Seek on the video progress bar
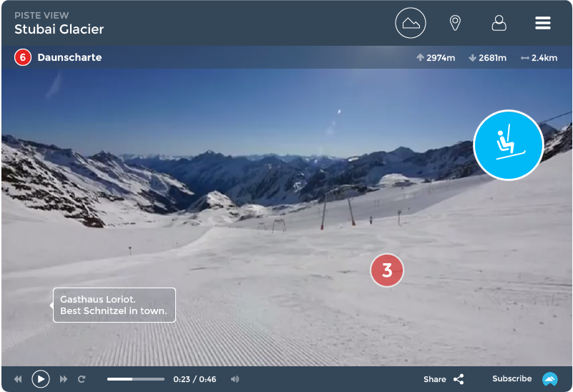 click(136, 379)
